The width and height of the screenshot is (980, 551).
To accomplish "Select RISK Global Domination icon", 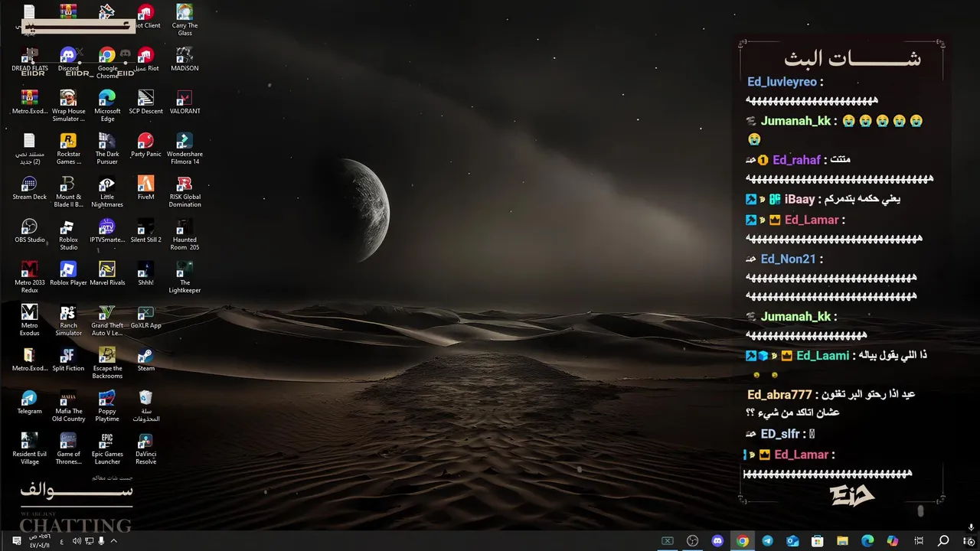I will [x=185, y=192].
